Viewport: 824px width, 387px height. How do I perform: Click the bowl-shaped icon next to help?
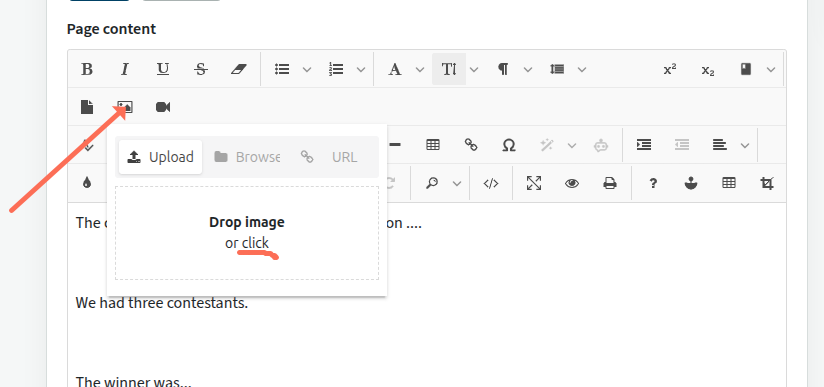pos(691,183)
